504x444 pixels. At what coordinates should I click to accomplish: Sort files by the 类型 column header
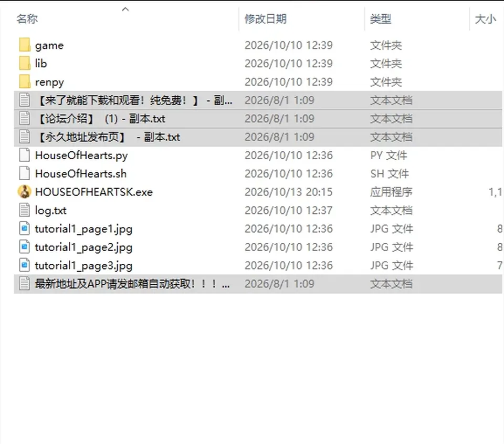coord(381,19)
